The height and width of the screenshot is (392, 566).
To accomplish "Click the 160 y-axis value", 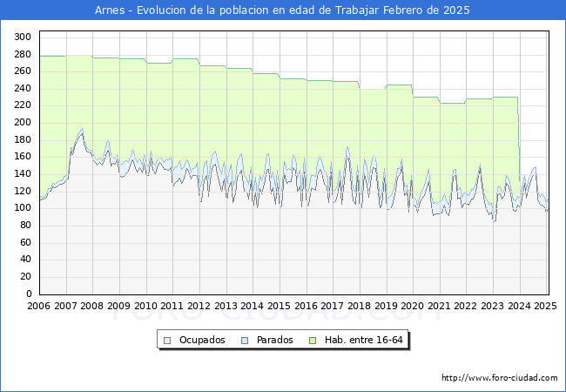I will tap(23, 157).
